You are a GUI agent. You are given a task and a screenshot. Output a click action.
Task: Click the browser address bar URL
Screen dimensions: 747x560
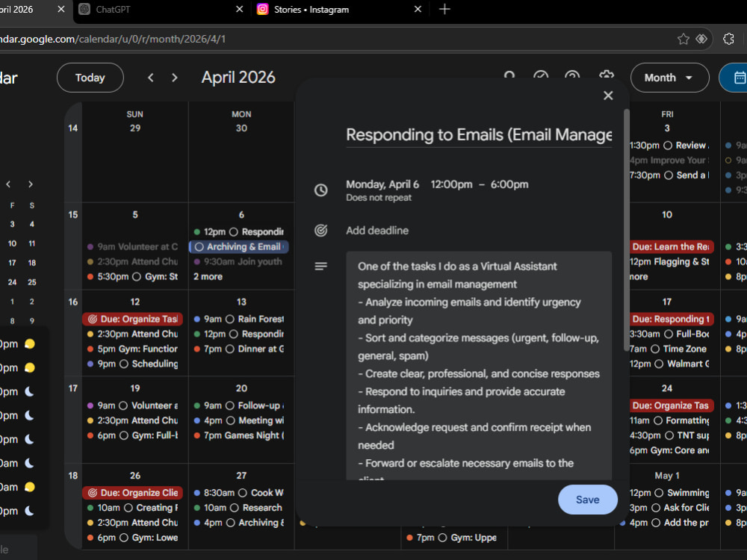(x=113, y=39)
